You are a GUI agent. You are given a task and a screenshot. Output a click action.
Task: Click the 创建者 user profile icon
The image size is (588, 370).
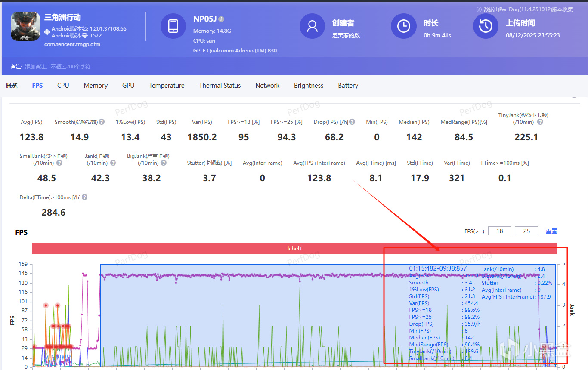tap(312, 26)
